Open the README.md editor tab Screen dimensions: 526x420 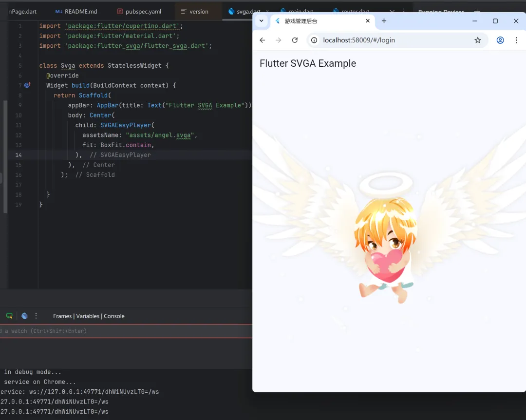pyautogui.click(x=76, y=11)
